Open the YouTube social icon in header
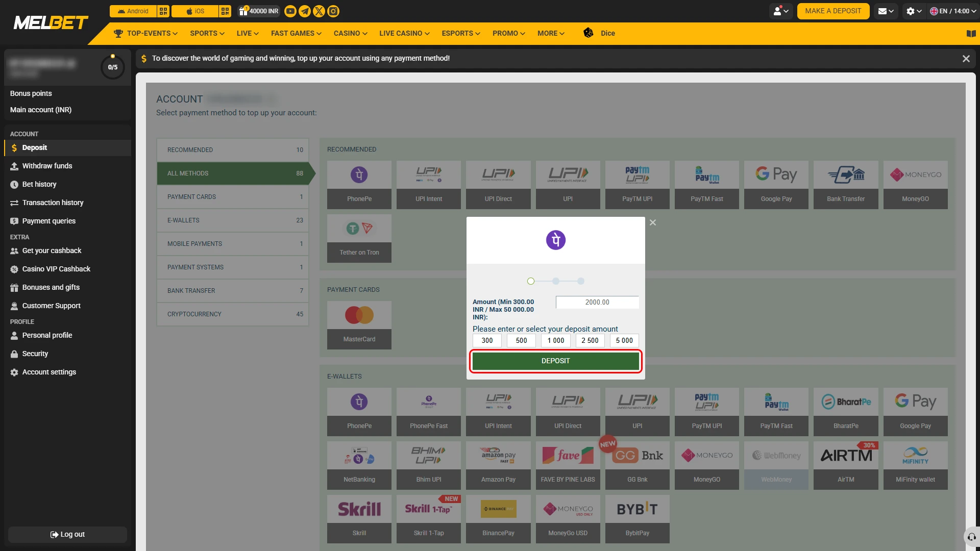Screen dimensions: 980x551 point(290,11)
